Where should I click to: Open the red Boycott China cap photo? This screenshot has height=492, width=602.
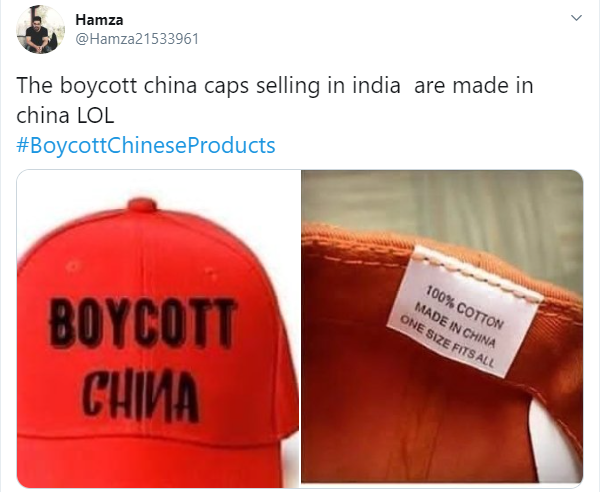158,329
